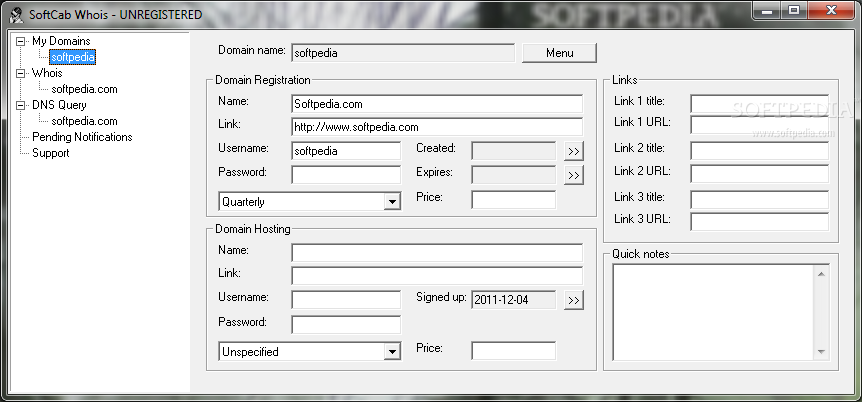Click the >> button beside Signed up
862x402 pixels.
573,300
